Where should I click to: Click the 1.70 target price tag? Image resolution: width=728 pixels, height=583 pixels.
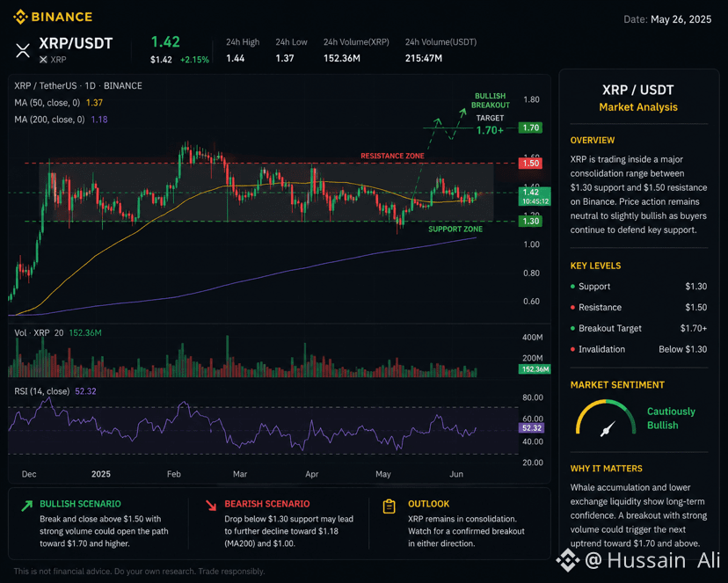click(530, 128)
